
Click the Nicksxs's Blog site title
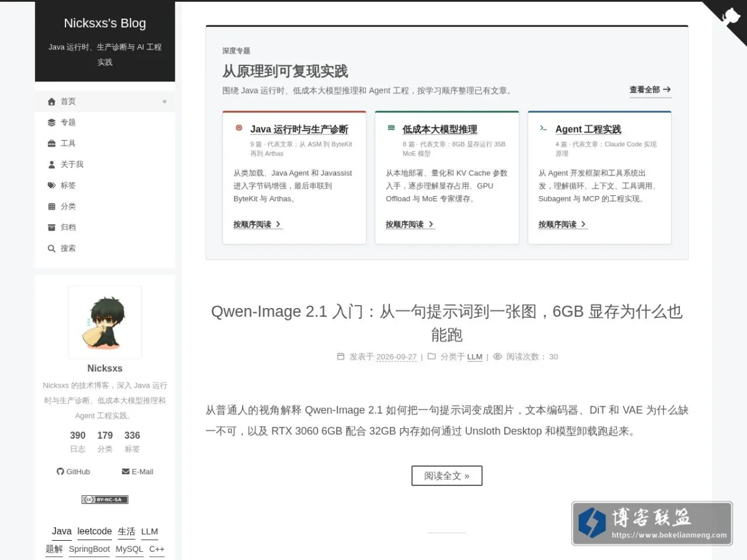pos(105,23)
